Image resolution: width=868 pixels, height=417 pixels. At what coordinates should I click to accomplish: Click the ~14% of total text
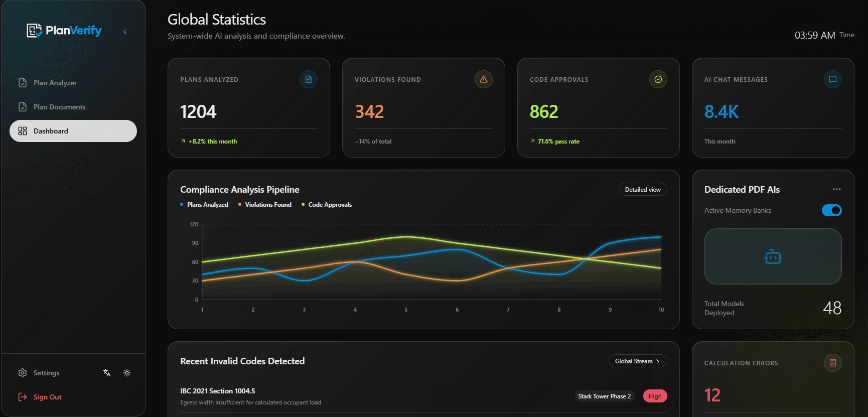coord(373,142)
